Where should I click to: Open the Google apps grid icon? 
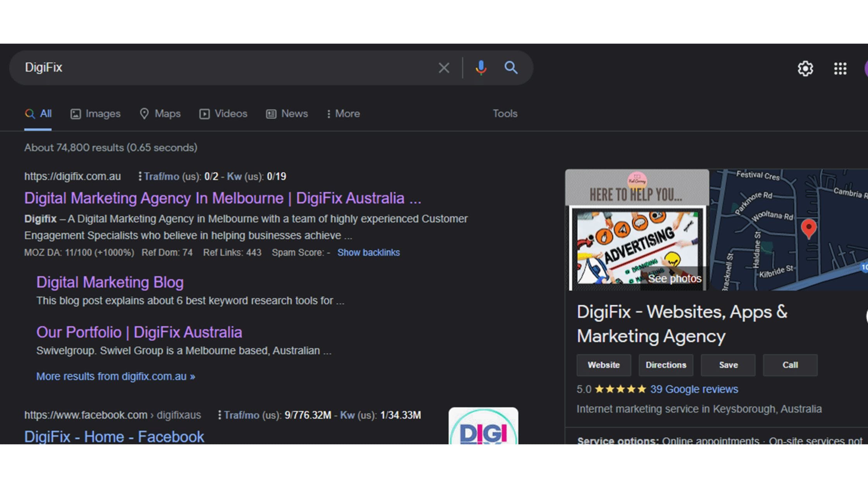click(840, 68)
